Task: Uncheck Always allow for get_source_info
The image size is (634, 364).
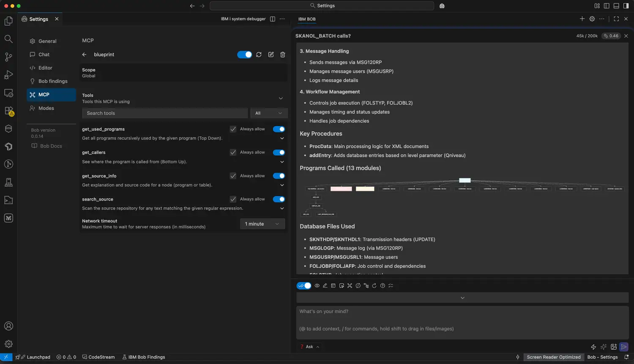Action: click(x=233, y=176)
